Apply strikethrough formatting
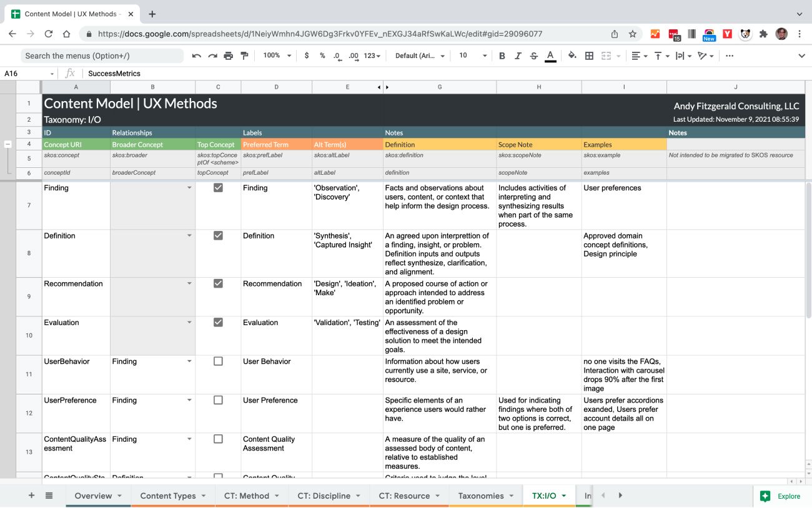Viewport: 812px width, 508px height. (x=533, y=56)
